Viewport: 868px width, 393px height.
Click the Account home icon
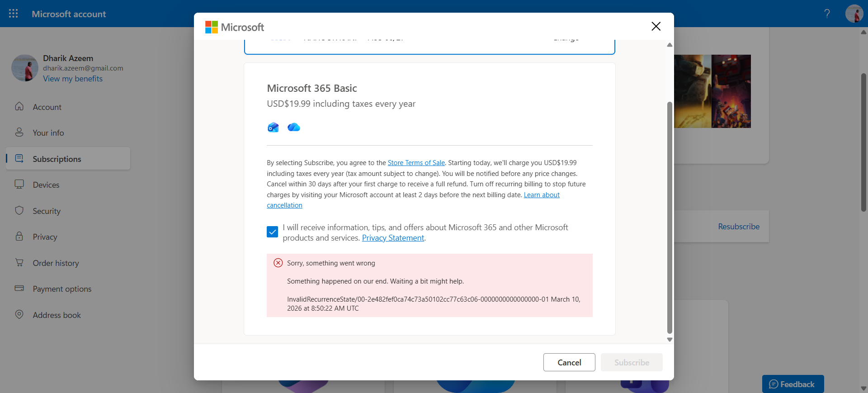[19, 106]
